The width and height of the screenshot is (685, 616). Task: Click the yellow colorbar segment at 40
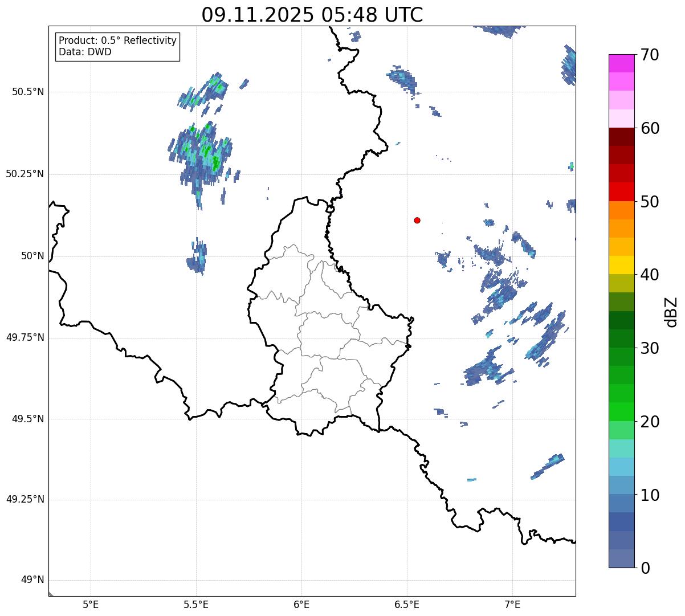pyautogui.click(x=622, y=265)
